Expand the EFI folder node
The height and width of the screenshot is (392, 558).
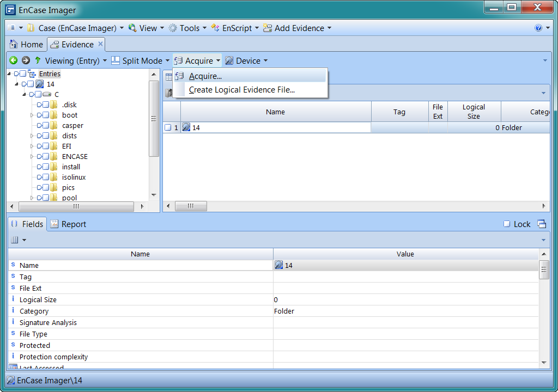[32, 146]
